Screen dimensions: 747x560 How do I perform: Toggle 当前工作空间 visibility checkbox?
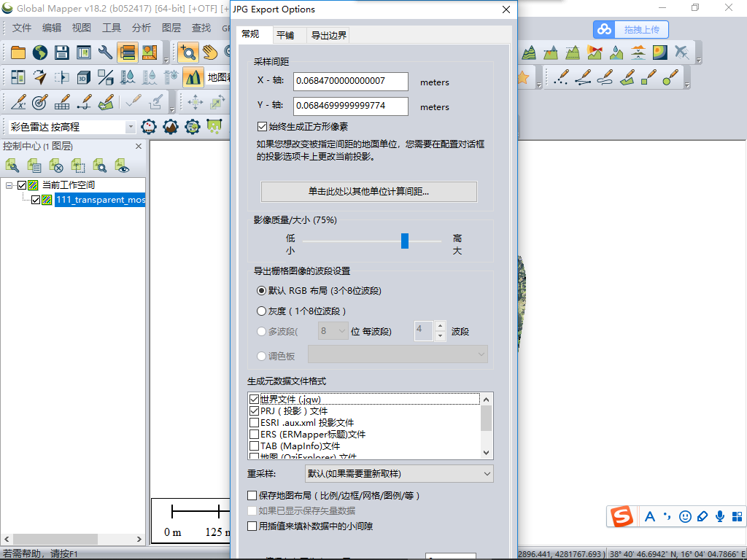click(x=22, y=185)
